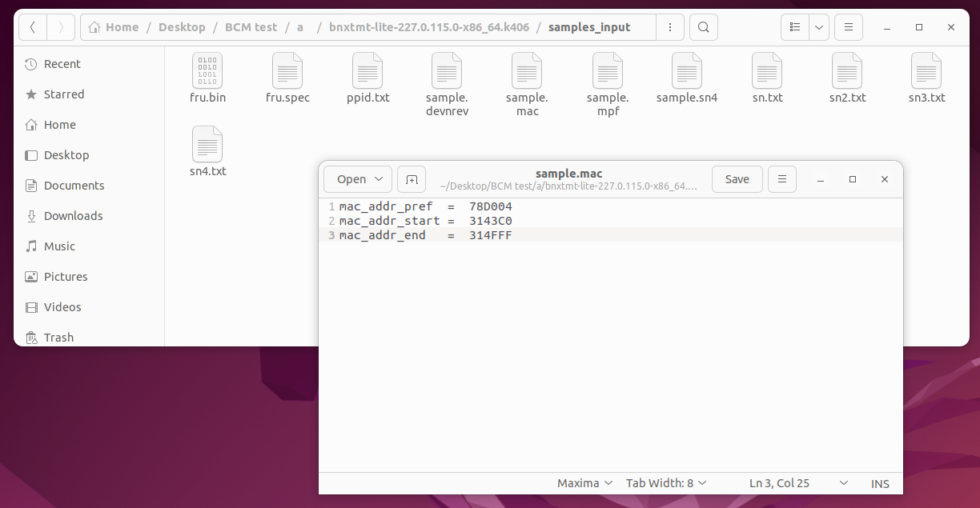Click the Save button
Image resolution: width=980 pixels, height=508 pixels.
tap(737, 179)
